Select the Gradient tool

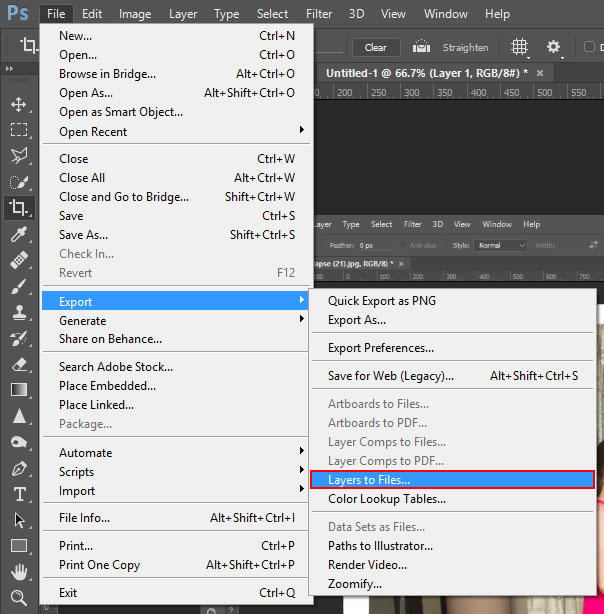pyautogui.click(x=18, y=390)
